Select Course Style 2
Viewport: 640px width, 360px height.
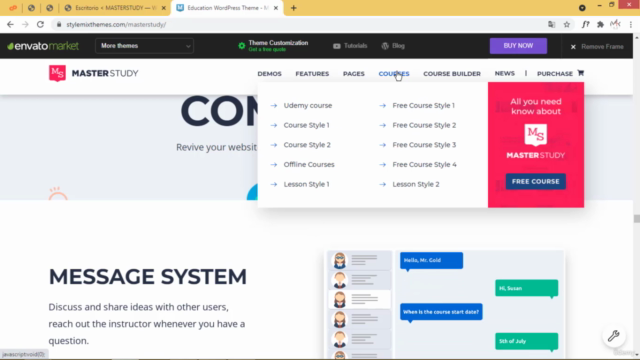tap(307, 145)
